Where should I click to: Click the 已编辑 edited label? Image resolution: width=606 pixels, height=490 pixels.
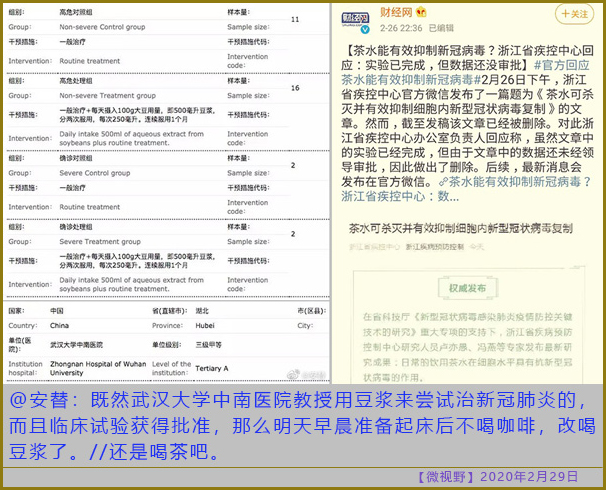tap(441, 28)
